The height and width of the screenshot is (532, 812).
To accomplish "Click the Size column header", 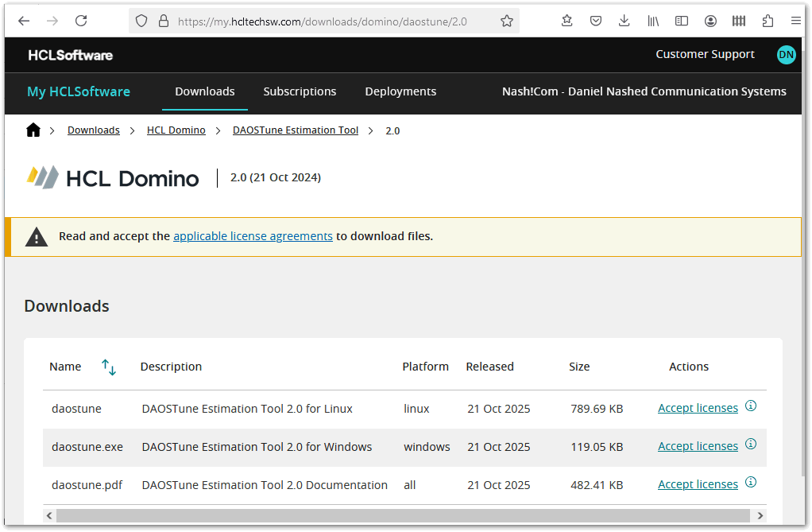I will (x=579, y=367).
